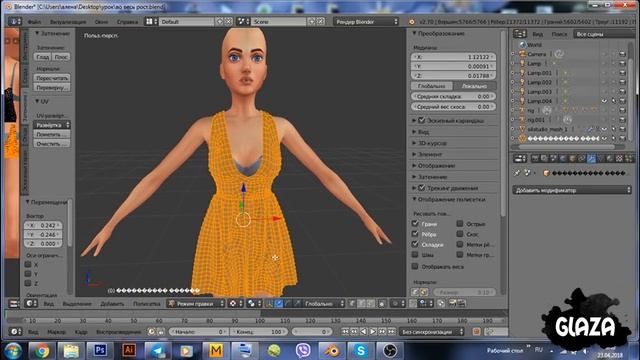Open Google Chrome from the taskbar
Viewport: 640px width, 360px height.
[x=41, y=351]
